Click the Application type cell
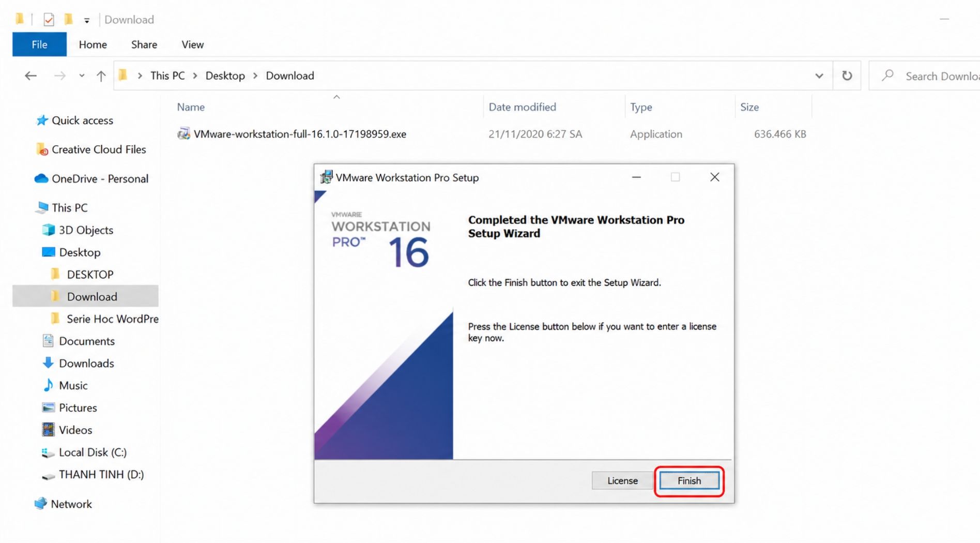The image size is (980, 543). tap(656, 134)
